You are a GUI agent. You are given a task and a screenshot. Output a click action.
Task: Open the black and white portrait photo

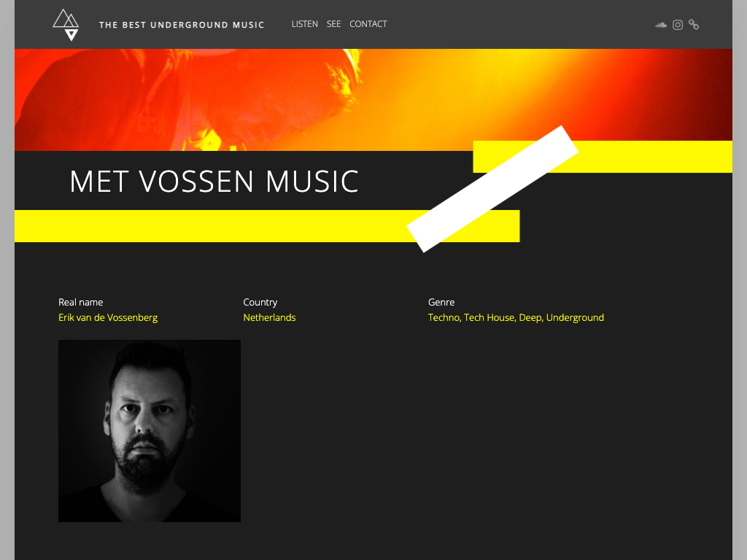tap(149, 430)
